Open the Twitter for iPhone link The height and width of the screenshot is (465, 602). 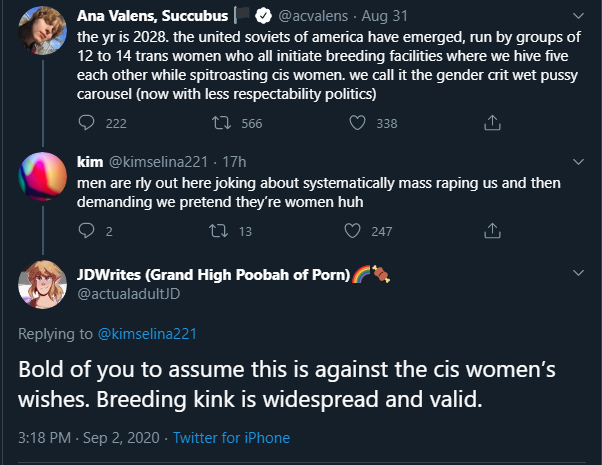tap(232, 438)
